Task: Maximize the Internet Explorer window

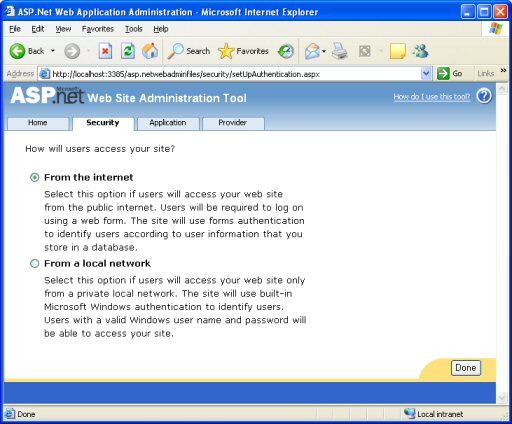Action: pos(484,12)
